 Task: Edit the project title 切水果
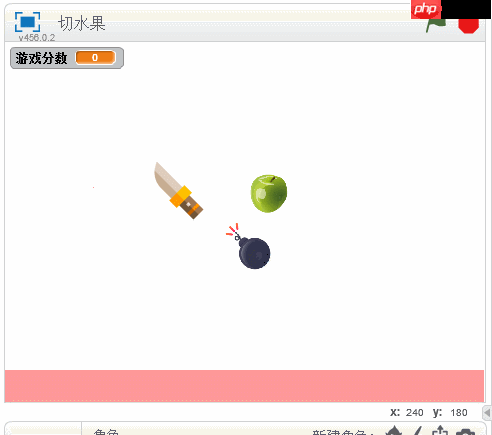pyautogui.click(x=82, y=24)
